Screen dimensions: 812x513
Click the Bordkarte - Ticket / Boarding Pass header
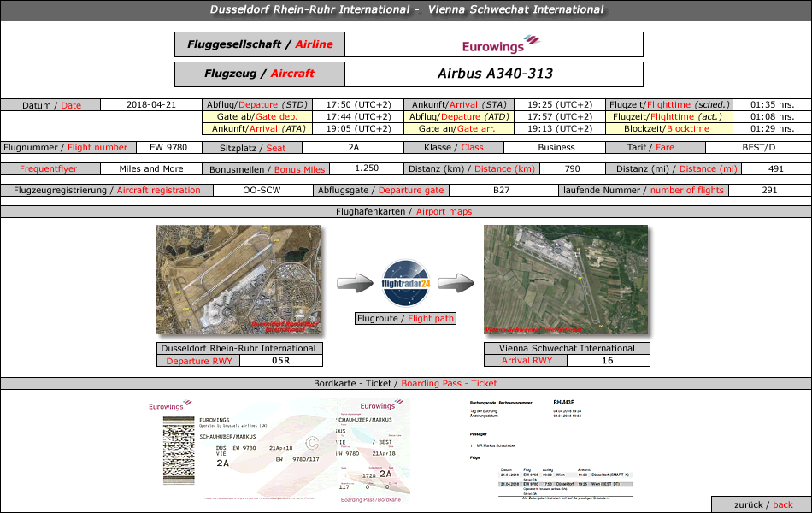[405, 383]
